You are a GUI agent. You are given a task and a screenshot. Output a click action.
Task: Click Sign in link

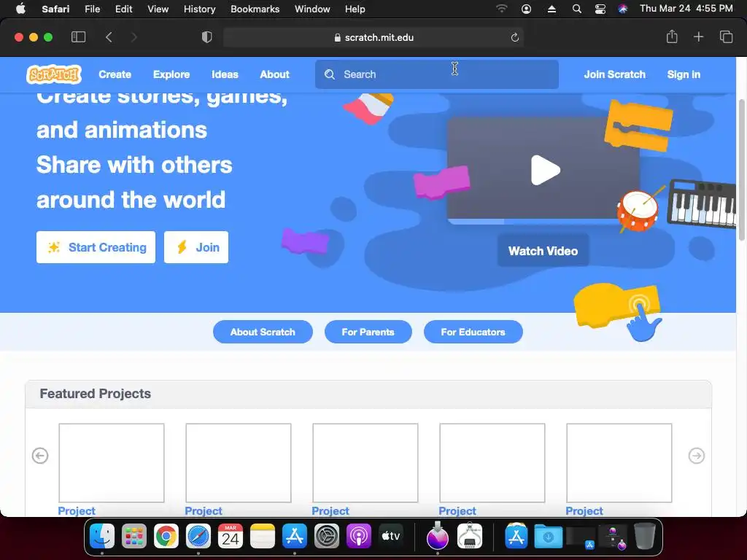[684, 74]
